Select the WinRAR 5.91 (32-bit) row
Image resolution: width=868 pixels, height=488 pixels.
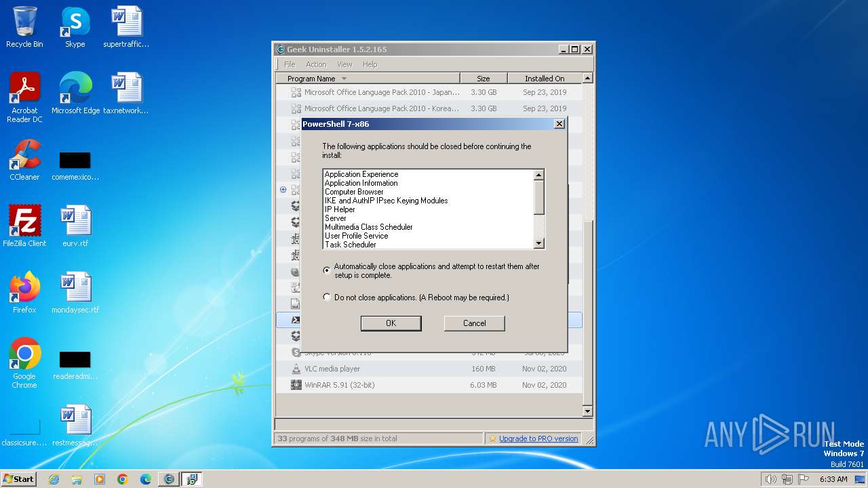coord(429,385)
